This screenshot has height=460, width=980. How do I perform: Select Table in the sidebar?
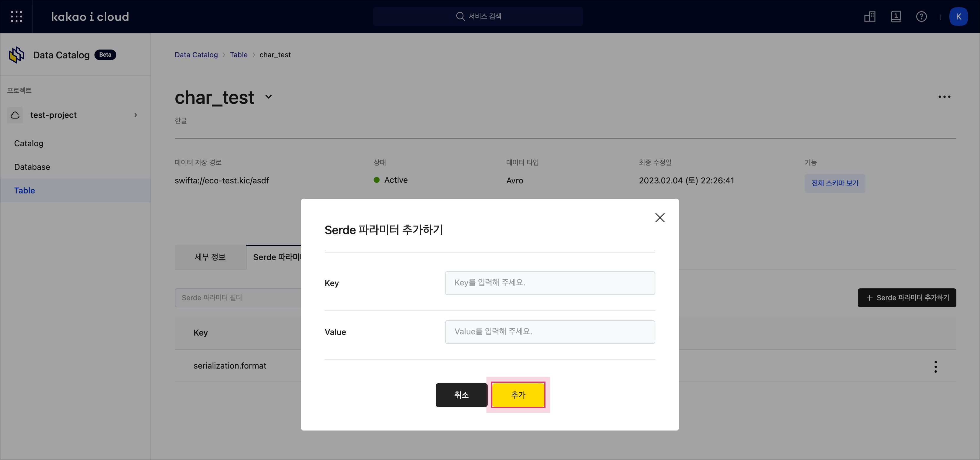75,190
